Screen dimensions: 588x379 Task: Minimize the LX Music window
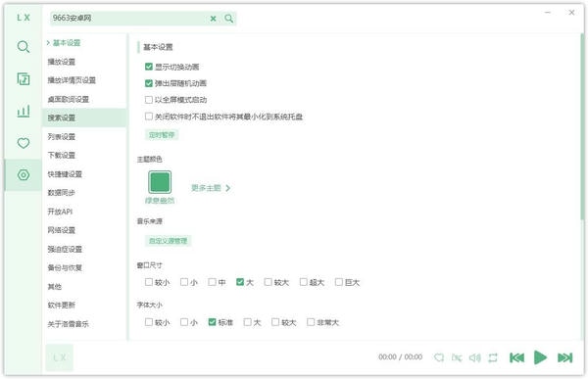(548, 13)
